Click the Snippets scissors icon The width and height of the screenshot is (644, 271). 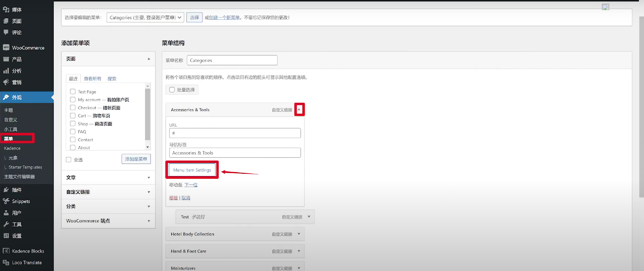6,201
